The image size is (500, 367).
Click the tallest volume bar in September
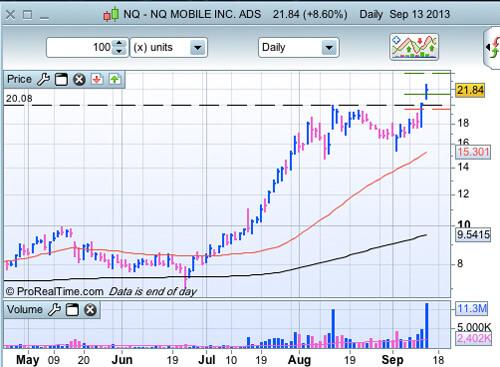[x=427, y=325]
